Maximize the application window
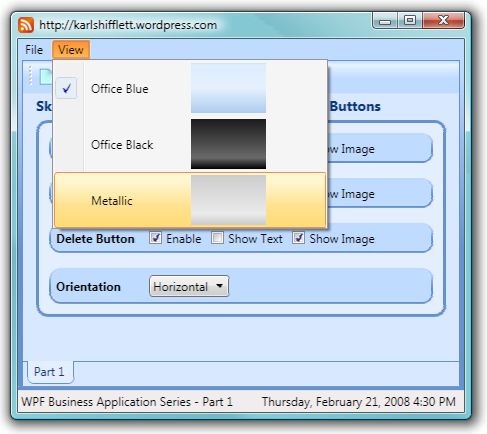Viewport: 487px width, 434px height. click(410, 21)
